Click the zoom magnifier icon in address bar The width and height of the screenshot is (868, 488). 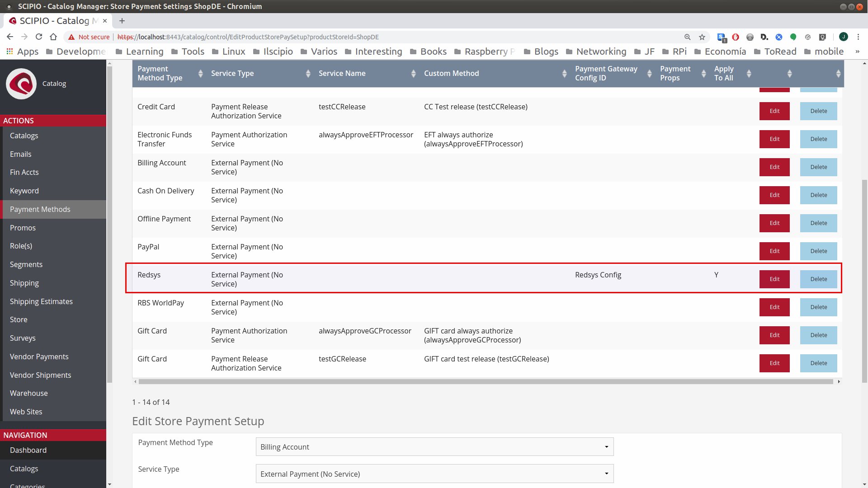pos(687,37)
